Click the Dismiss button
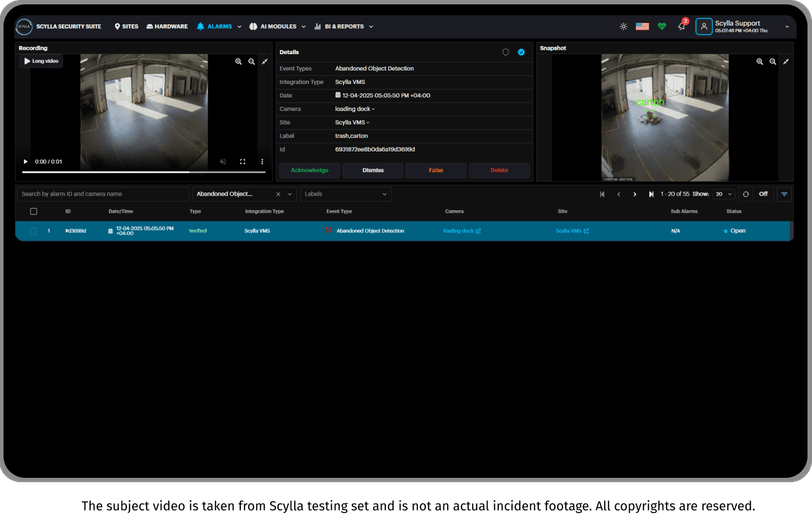Image resolution: width=812 pixels, height=519 pixels. [373, 170]
